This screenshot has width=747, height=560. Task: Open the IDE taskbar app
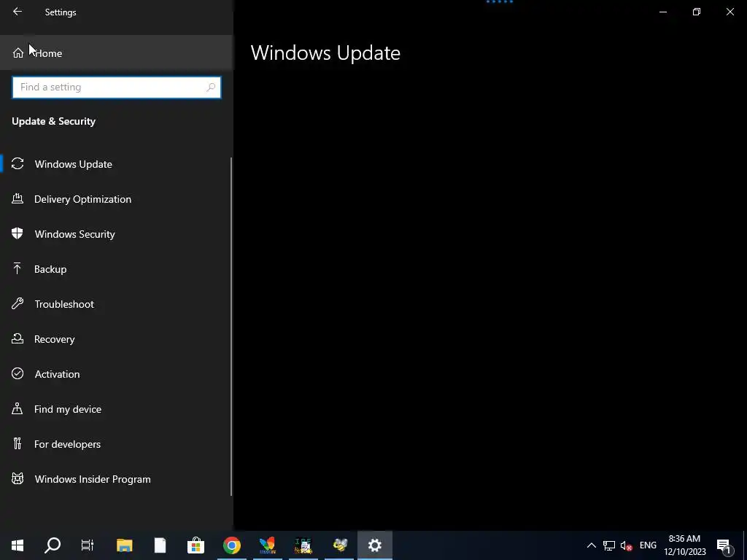pos(303,545)
